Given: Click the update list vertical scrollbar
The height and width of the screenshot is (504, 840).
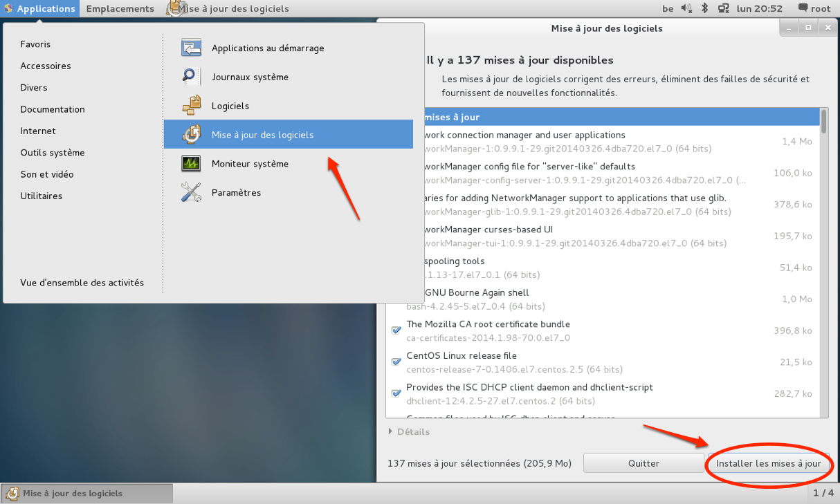Looking at the screenshot, I should [x=823, y=263].
